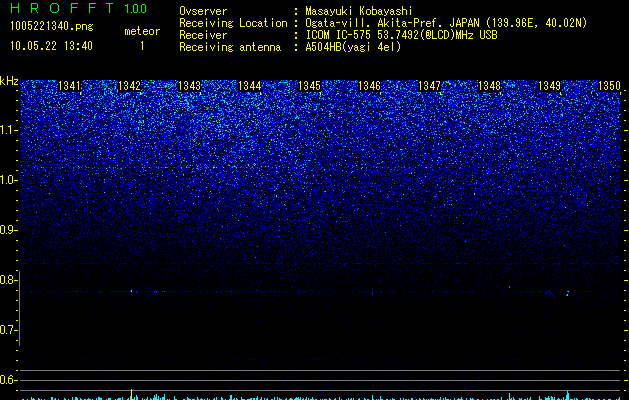Click the Receiving antenna label
629x400 pixels.
point(230,47)
